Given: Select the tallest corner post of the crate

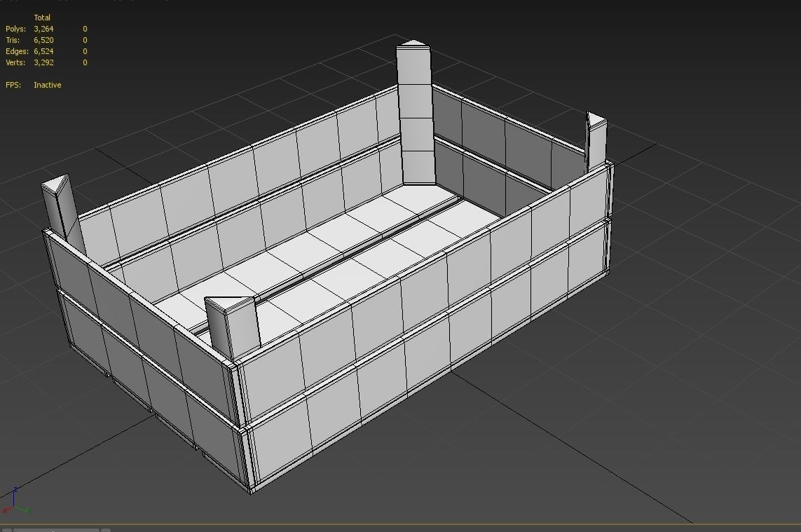Looking at the screenshot, I should coord(416,113).
